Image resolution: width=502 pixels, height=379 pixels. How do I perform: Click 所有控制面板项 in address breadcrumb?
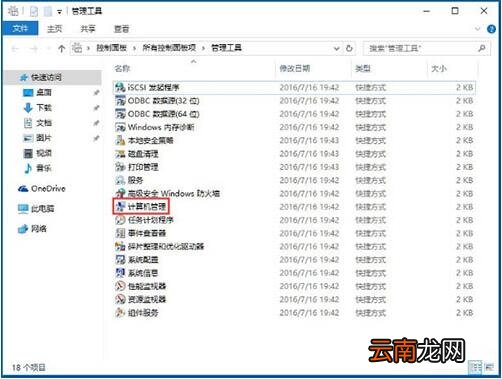coord(169,48)
